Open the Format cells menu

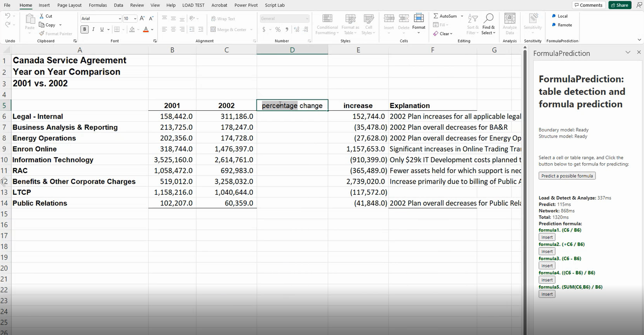[x=419, y=24]
